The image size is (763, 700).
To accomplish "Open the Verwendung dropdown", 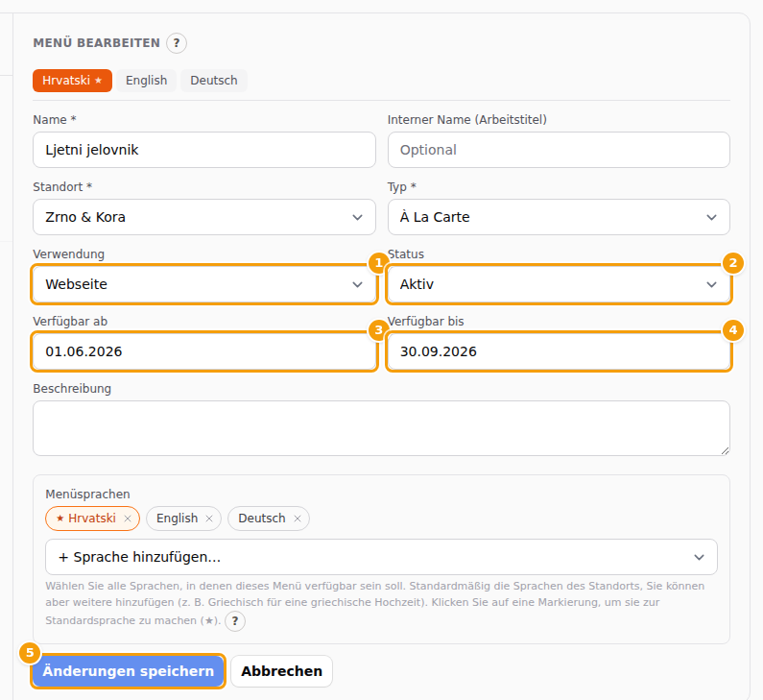I will (203, 284).
